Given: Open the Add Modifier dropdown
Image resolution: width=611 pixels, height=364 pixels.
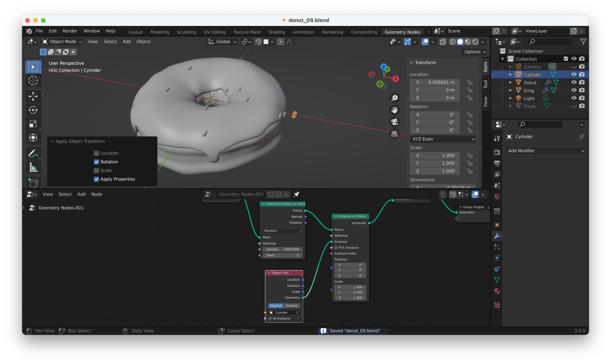Looking at the screenshot, I should pos(545,151).
